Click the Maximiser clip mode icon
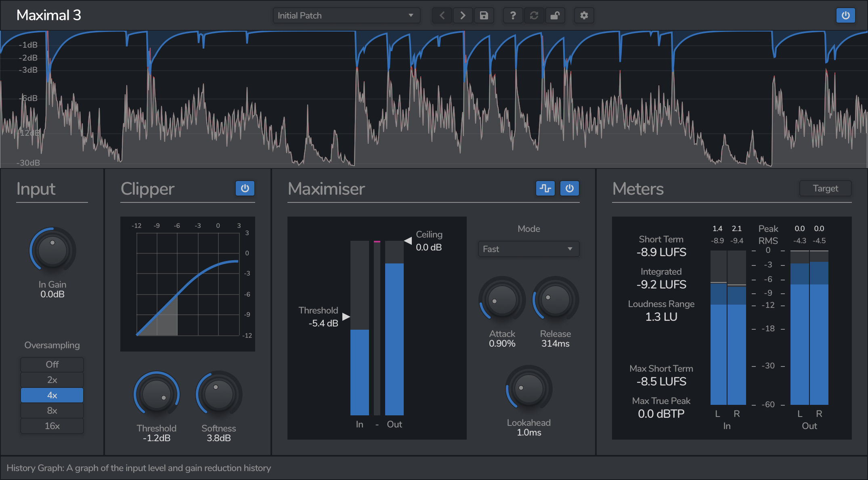Screen dimensions: 868x480 (x=544, y=189)
